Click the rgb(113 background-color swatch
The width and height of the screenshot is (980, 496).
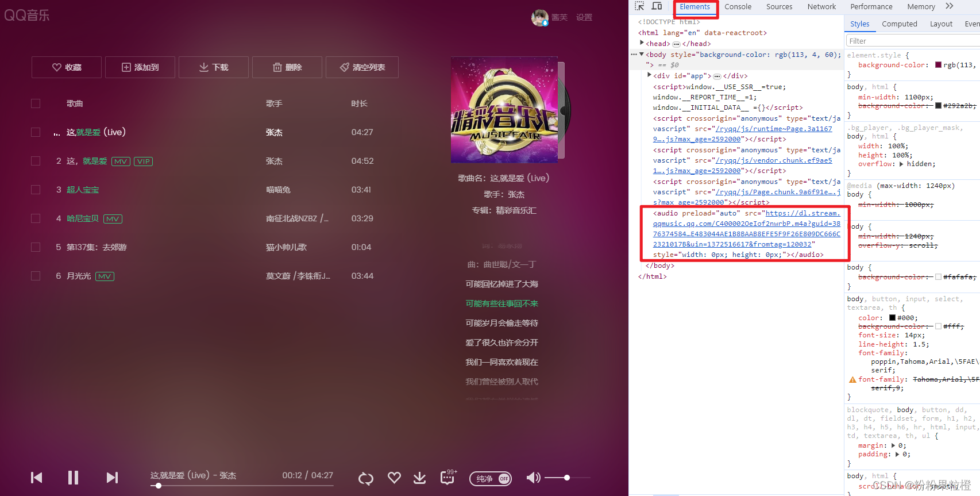(938, 65)
